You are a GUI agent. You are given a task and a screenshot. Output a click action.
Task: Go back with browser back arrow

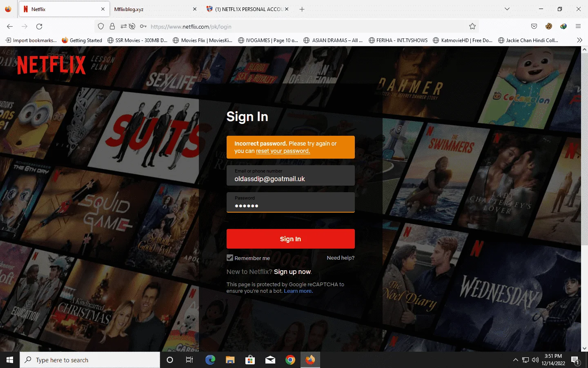tap(10, 27)
